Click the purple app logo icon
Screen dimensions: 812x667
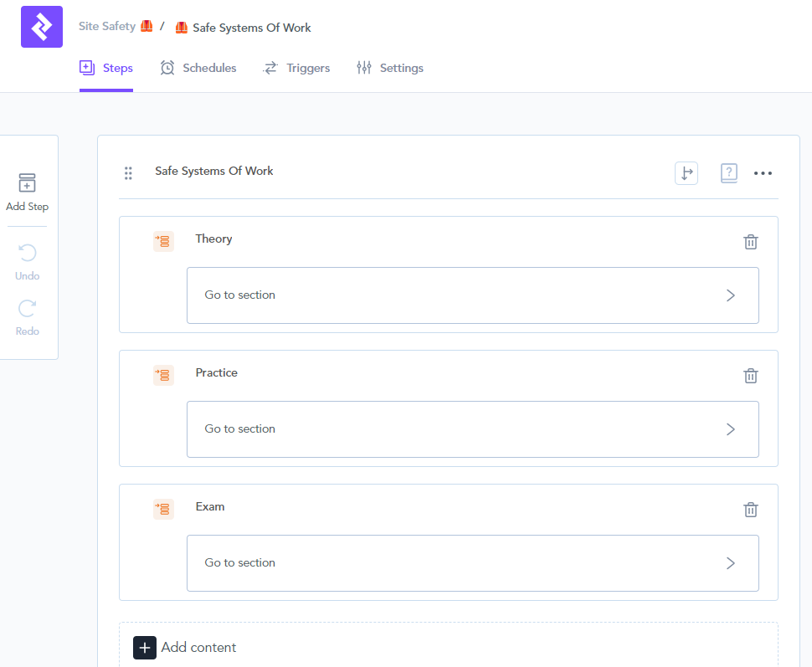(x=42, y=27)
